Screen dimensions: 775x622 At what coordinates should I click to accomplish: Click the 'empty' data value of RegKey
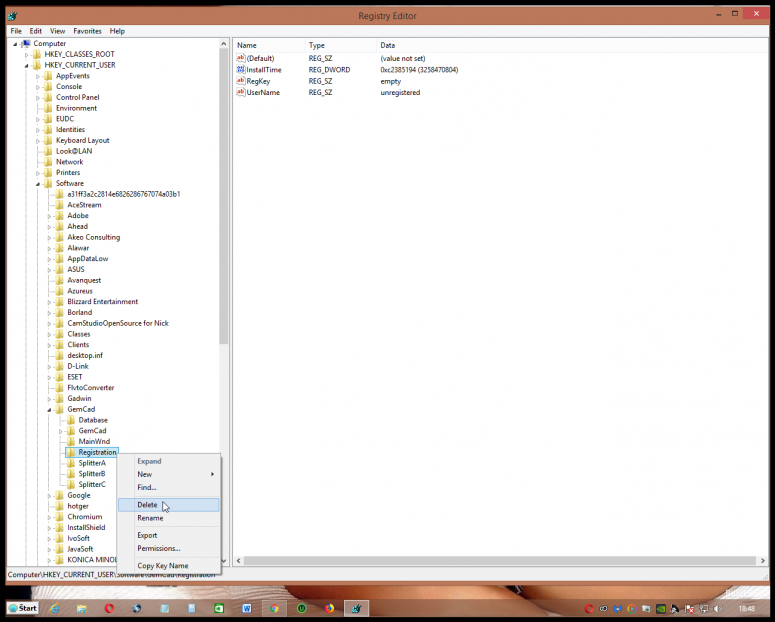(x=390, y=82)
